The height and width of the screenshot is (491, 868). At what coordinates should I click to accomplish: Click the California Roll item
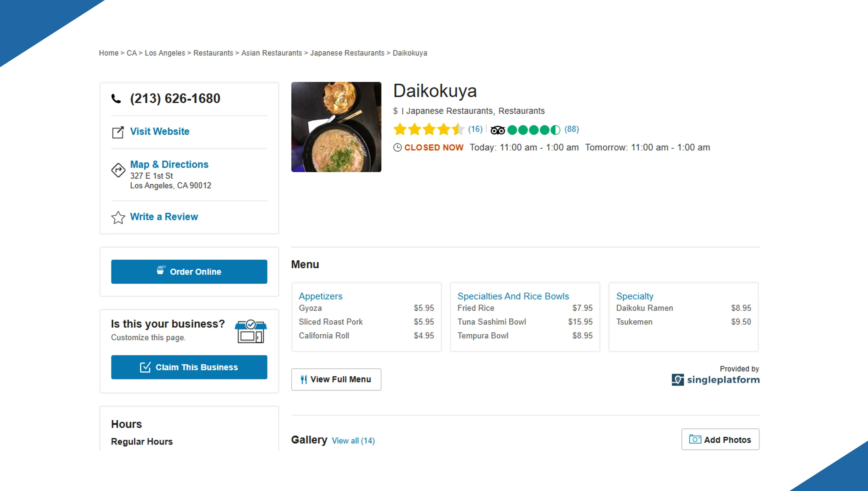tap(324, 336)
